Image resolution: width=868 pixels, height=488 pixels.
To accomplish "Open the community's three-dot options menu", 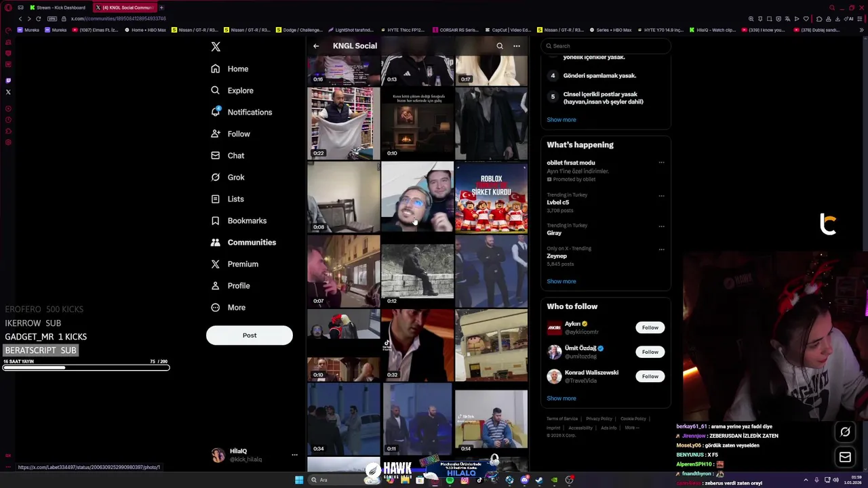I will (517, 46).
